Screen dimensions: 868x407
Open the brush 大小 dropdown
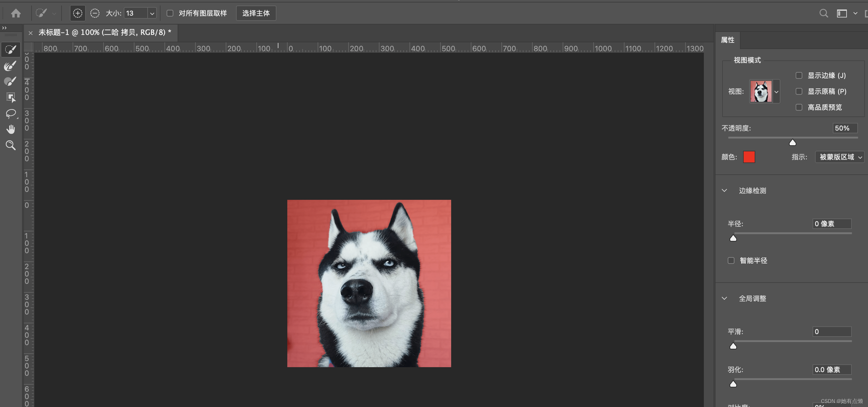(152, 13)
